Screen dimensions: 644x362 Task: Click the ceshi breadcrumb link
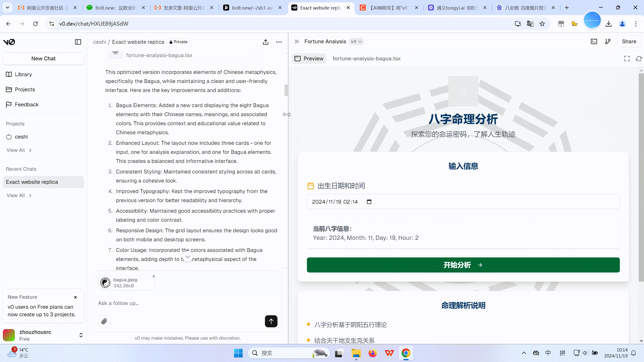100,42
